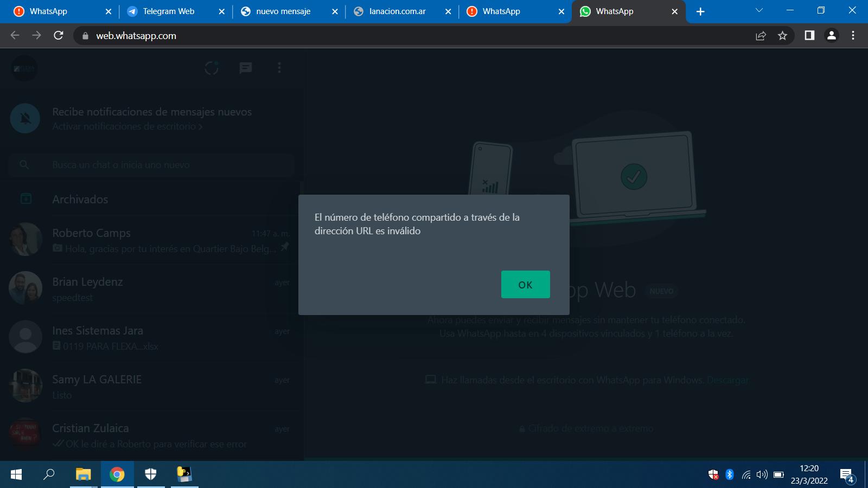Start a new chat with message icon
Screen dimensions: 868x488
click(x=246, y=68)
